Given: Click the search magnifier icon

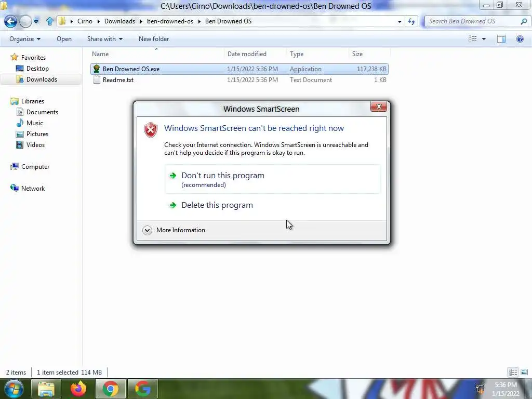Looking at the screenshot, I should [x=524, y=21].
